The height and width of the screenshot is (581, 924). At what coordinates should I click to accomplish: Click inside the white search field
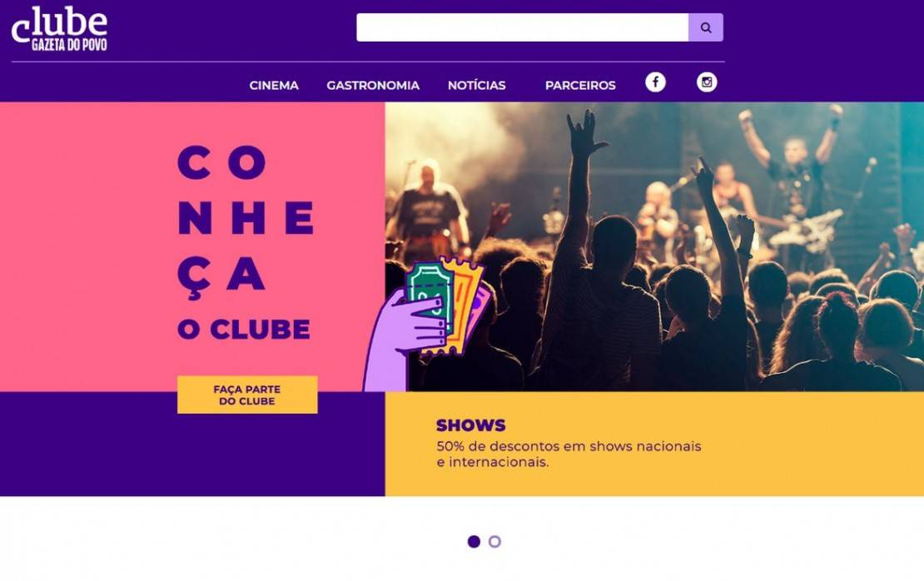(x=522, y=27)
